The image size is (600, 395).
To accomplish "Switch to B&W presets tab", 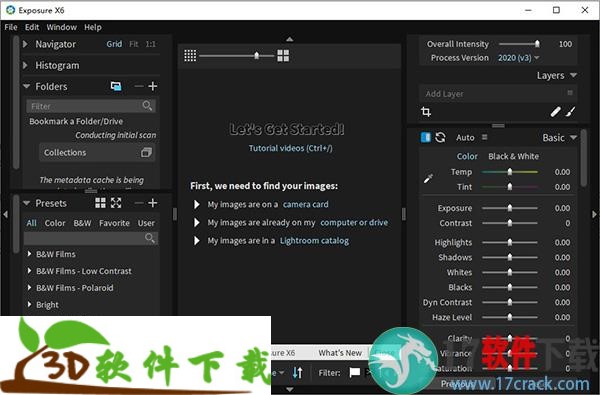I will pyautogui.click(x=82, y=223).
